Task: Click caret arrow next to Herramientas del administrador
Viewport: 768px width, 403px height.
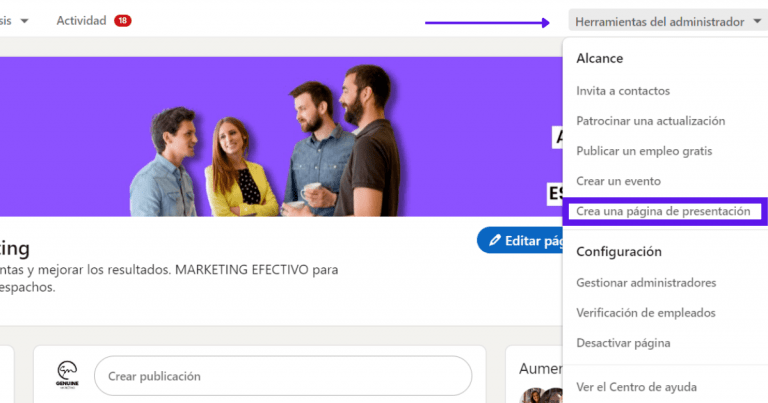Action: (757, 21)
